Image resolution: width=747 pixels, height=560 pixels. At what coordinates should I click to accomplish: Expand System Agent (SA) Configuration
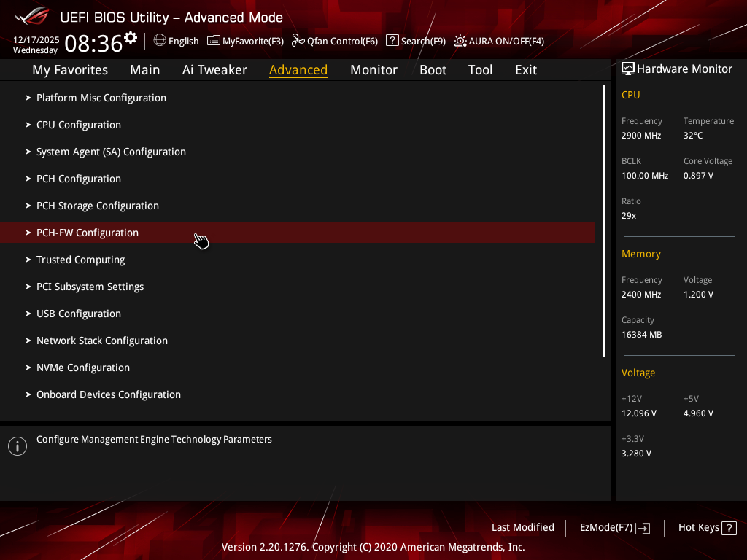(x=111, y=152)
